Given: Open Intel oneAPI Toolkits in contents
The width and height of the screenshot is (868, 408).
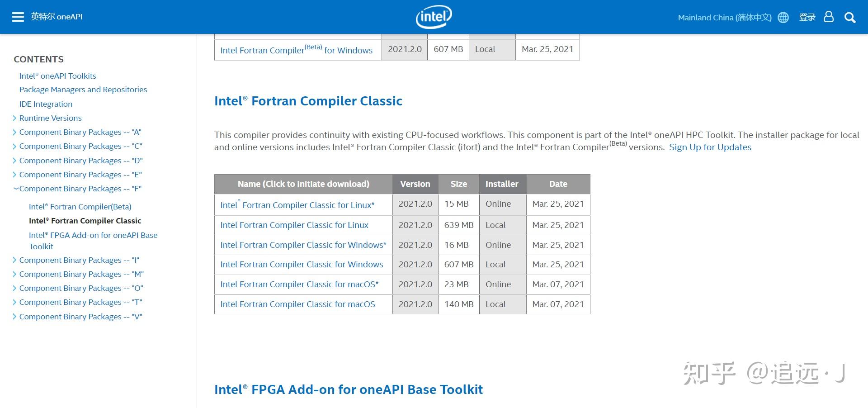Looking at the screenshot, I should [57, 76].
